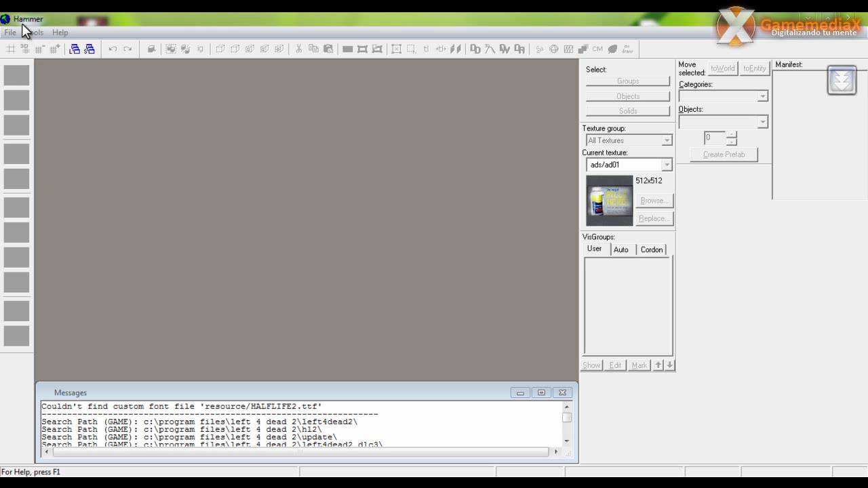Click the undo arrow icon
Viewport: 868px width, 488px height.
pyautogui.click(x=113, y=49)
